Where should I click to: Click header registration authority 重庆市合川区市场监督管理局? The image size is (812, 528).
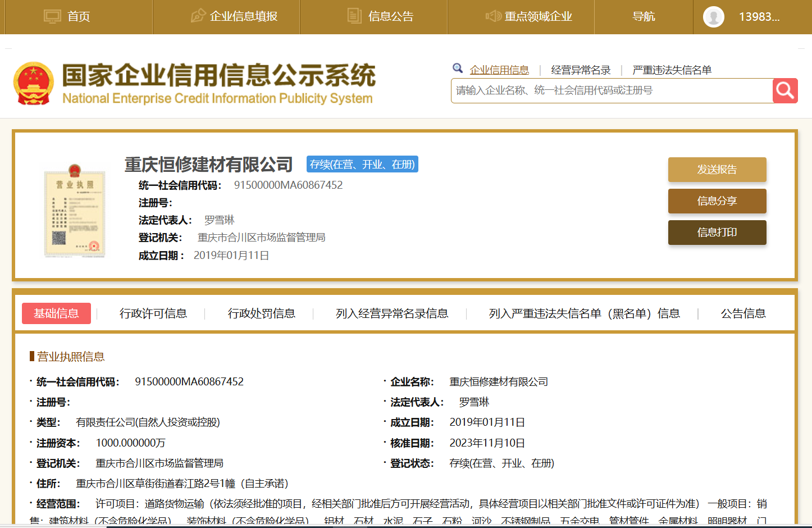point(262,238)
